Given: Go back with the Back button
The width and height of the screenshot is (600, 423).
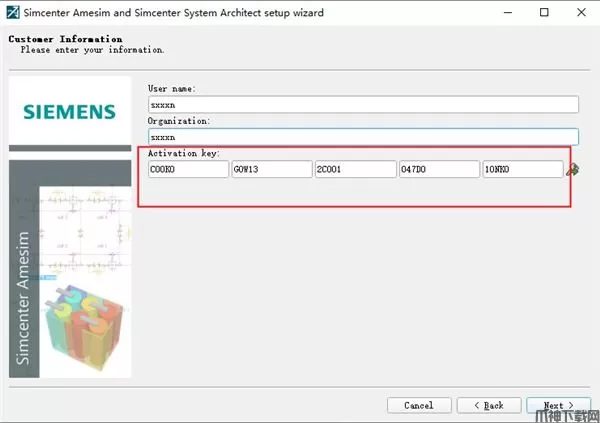Looking at the screenshot, I should pyautogui.click(x=489, y=405).
